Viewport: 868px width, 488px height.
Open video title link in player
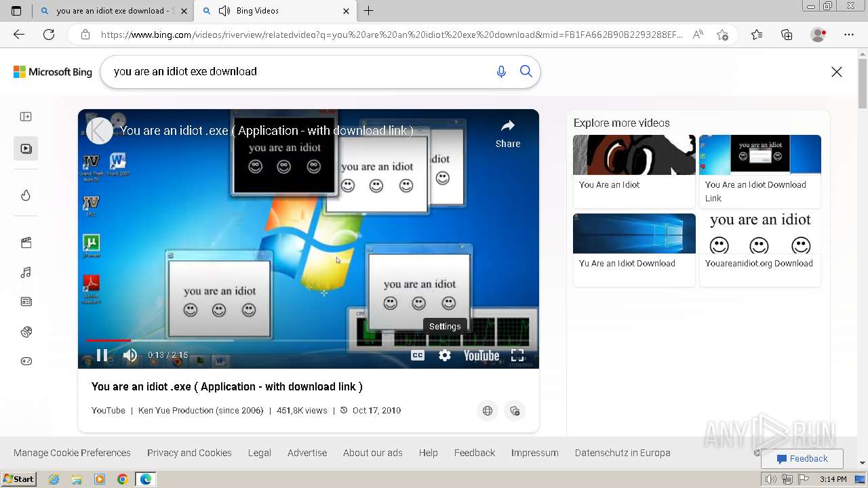[267, 131]
